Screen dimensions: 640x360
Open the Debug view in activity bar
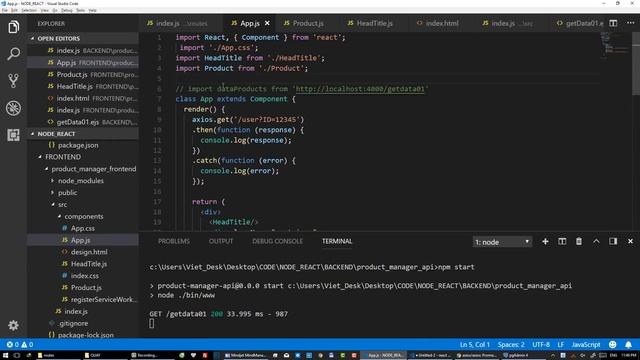coord(13,108)
